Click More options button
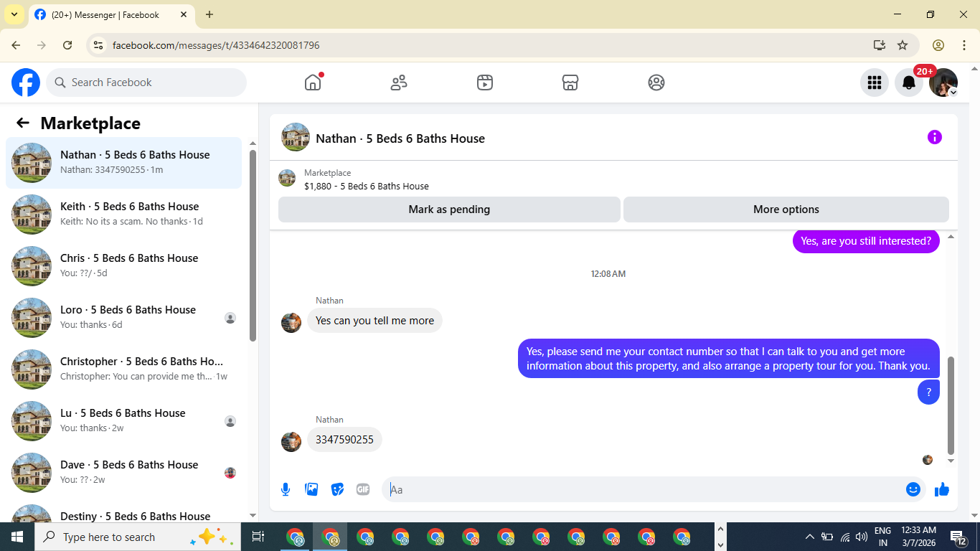Image resolution: width=980 pixels, height=551 pixels. (x=786, y=209)
